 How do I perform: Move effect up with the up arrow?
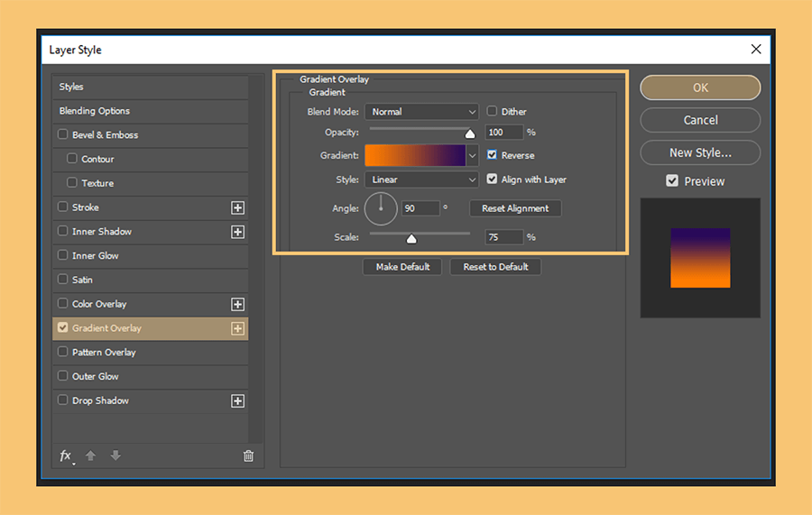tap(90, 455)
